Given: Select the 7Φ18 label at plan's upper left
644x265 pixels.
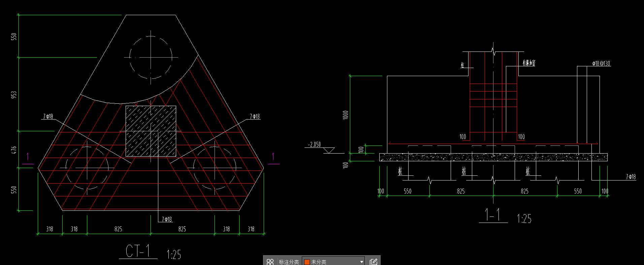Looking at the screenshot, I should click(x=48, y=116).
